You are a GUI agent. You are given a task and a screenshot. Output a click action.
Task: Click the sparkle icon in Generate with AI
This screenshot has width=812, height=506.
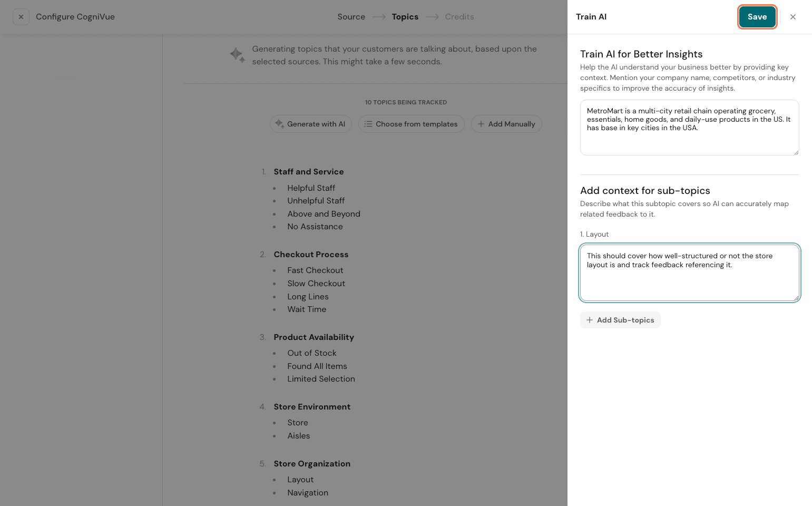[279, 124]
